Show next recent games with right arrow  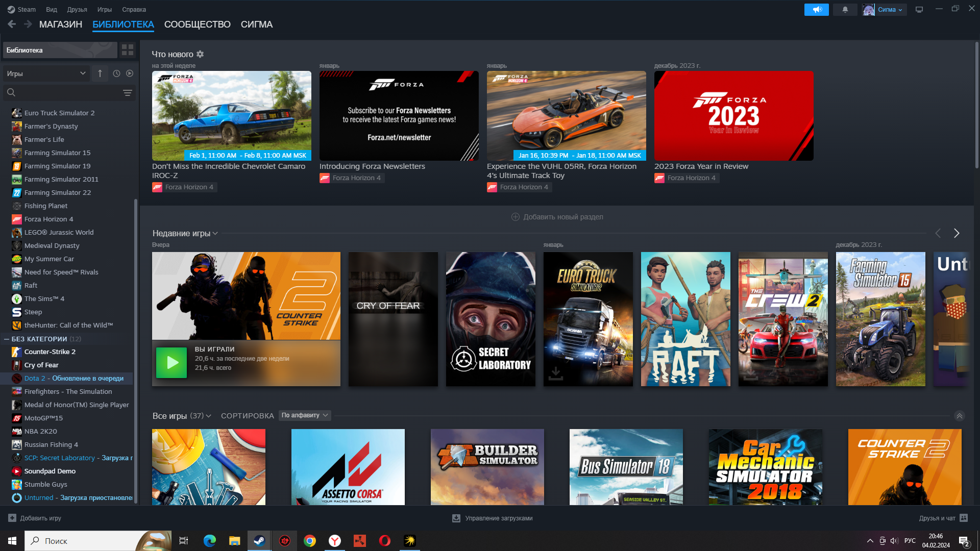[957, 233]
